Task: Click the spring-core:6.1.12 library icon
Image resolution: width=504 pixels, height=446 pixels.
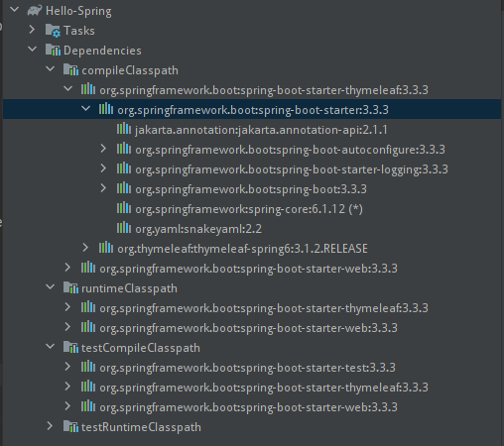Action: 124,208
